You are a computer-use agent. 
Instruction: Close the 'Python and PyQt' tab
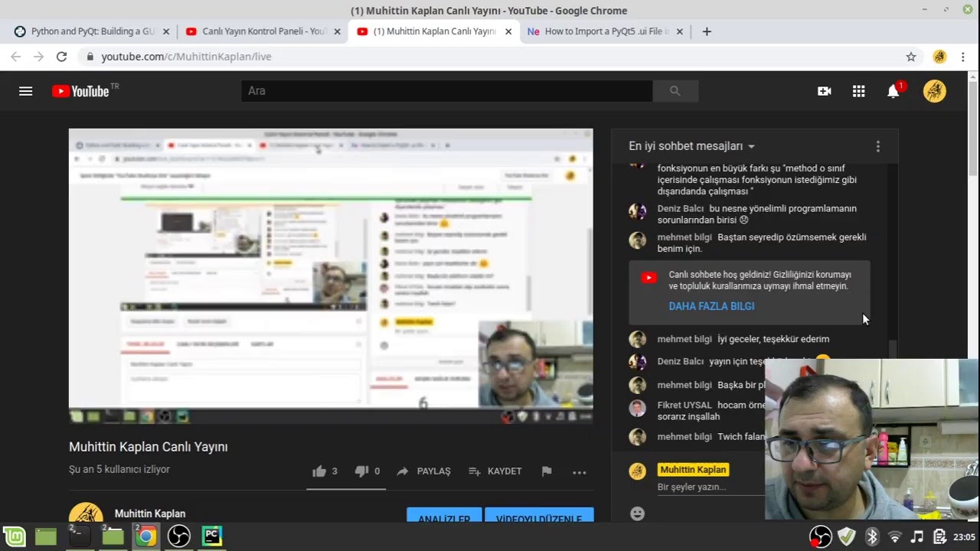click(166, 31)
